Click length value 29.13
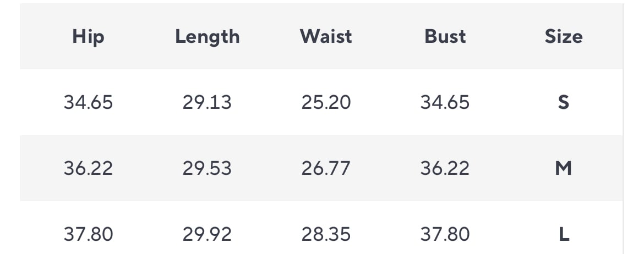The image size is (644, 254). (x=207, y=102)
